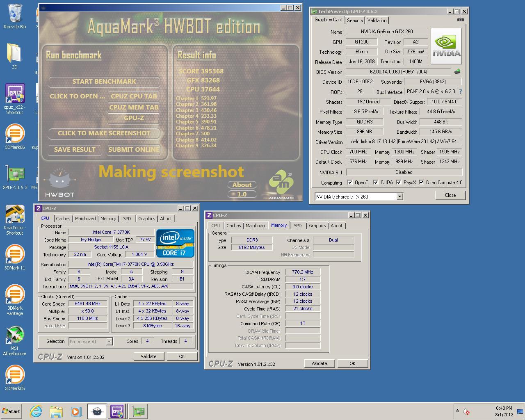Click SUBMIT ONLINE in AquaMark
Image resolution: width=525 pixels, height=420 pixels.
click(134, 149)
